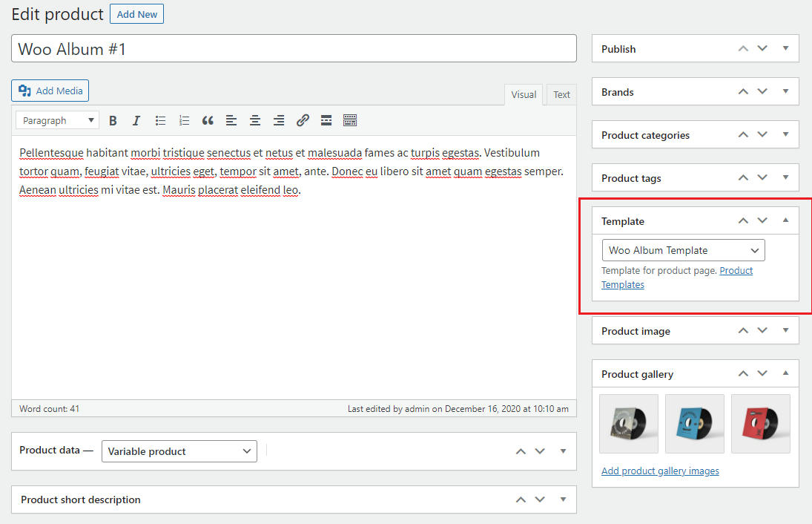Insert a bulleted list

[x=160, y=121]
